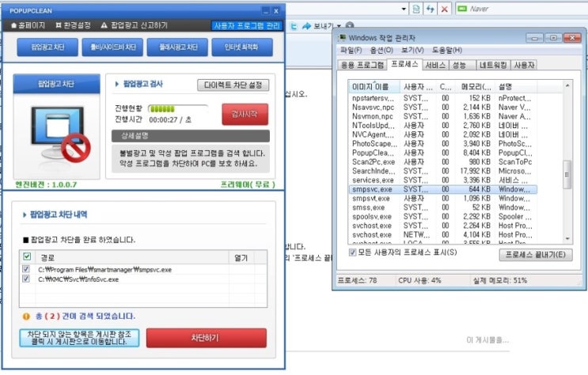Image resolution: width=588 pixels, height=375 pixels.
Task: Click the green scan progress bar
Action: point(178,108)
